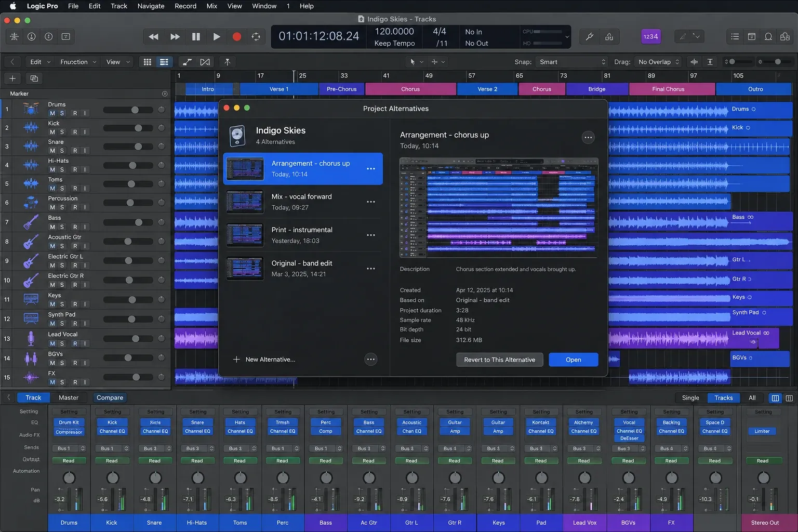Click the Quick Help icon
This screenshot has width=798, height=532.
pos(49,36)
